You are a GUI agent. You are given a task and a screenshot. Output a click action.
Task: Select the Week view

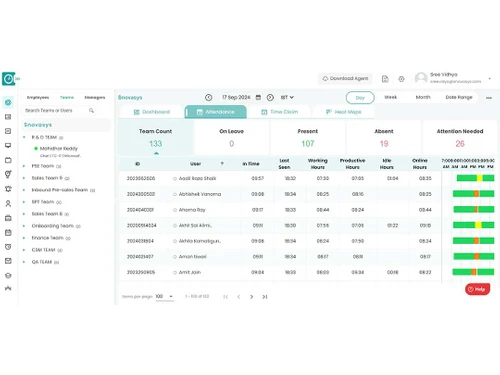pyautogui.click(x=390, y=97)
